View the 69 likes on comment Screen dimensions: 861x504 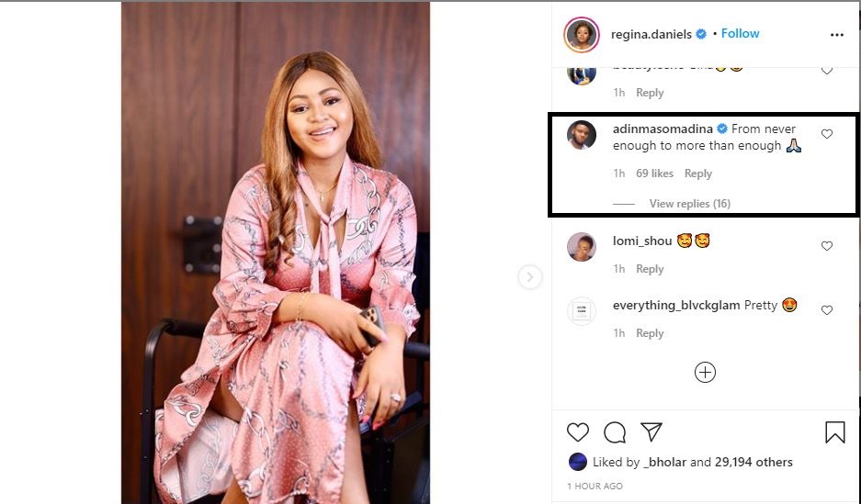(x=654, y=174)
